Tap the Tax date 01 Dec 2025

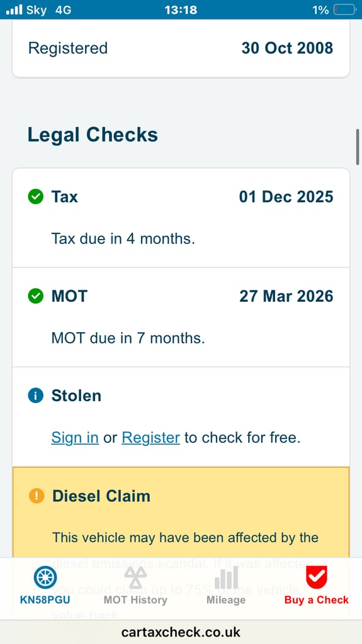tap(286, 197)
